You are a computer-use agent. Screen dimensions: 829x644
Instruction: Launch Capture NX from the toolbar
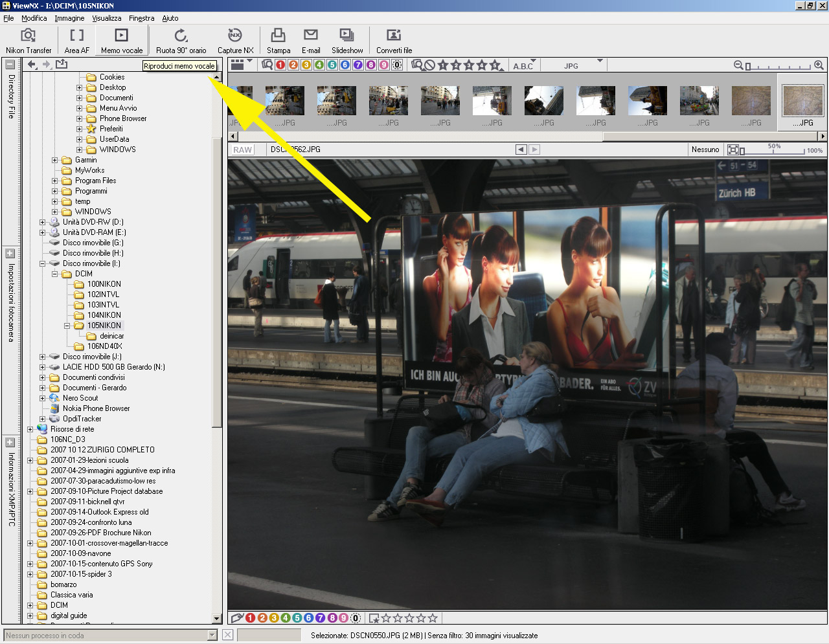pos(235,41)
